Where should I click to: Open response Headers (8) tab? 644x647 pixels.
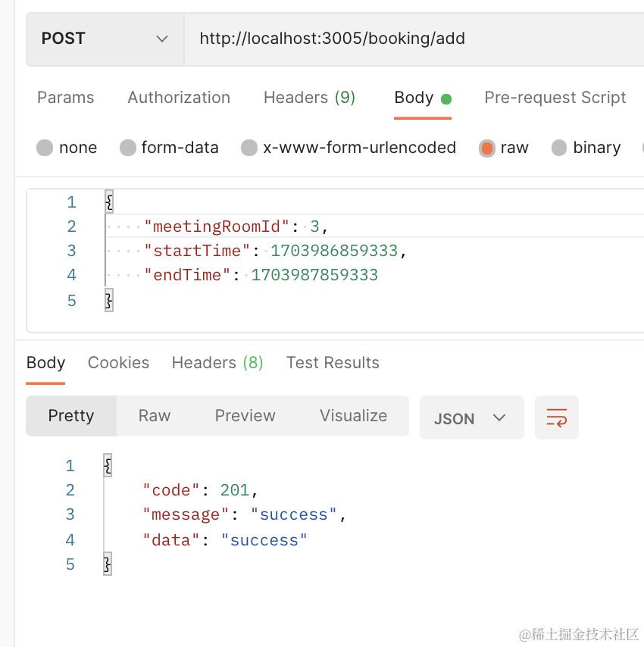[x=217, y=363]
